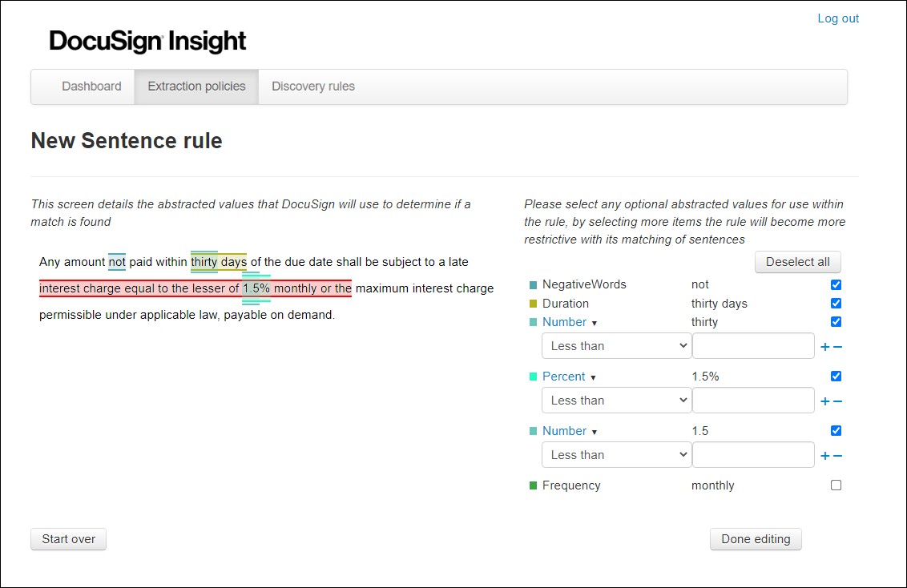Image resolution: width=907 pixels, height=588 pixels.
Task: Enable the Frequency monthly checkbox
Action: pos(836,485)
